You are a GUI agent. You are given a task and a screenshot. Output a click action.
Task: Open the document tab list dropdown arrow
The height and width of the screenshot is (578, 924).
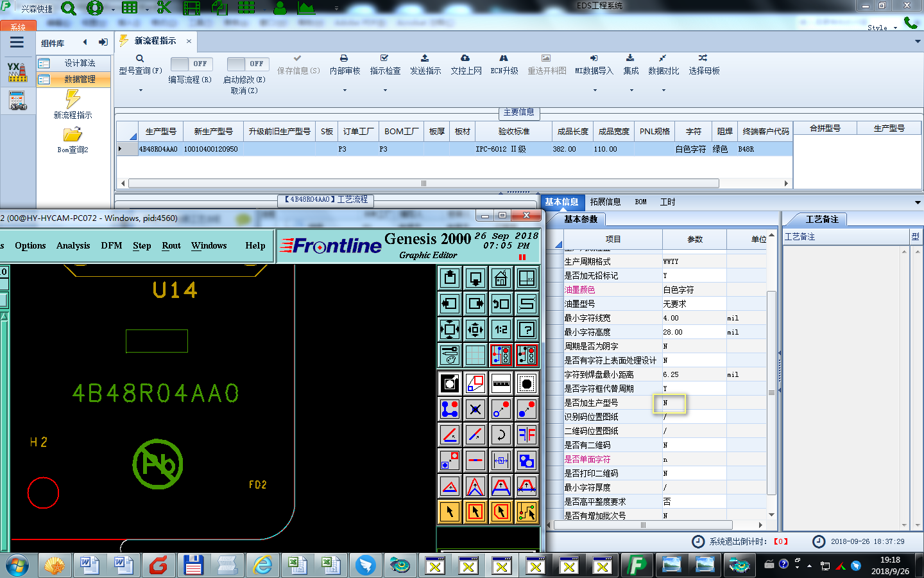(918, 41)
